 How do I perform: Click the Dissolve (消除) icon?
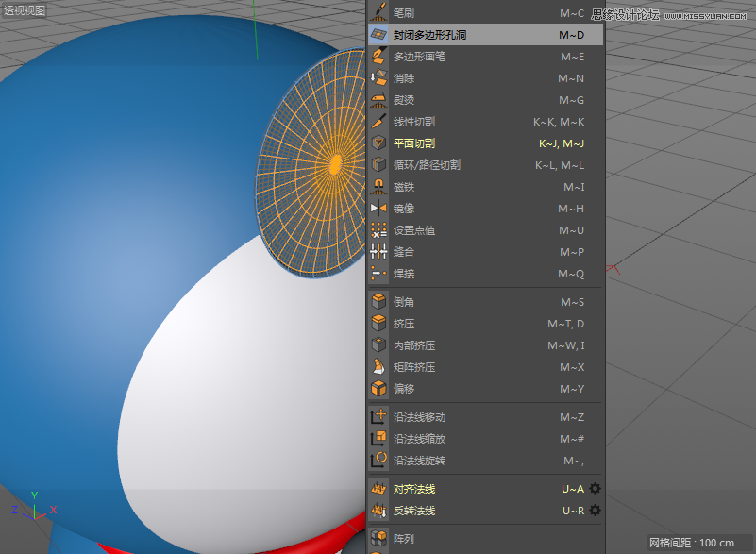378,78
